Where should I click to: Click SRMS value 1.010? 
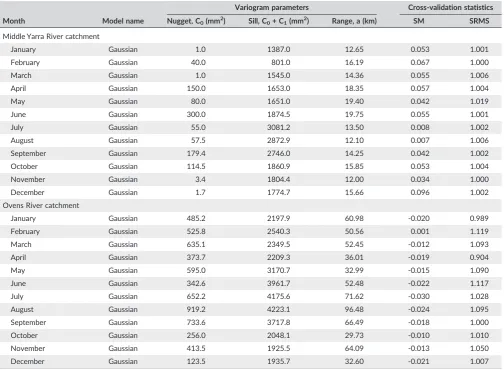(479, 335)
